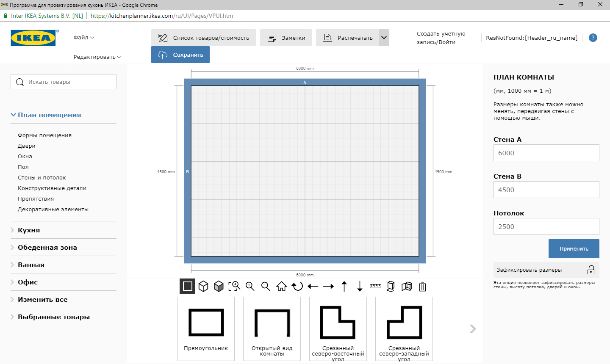Open the Список товаров/стоимость list
The image size is (610, 364).
click(x=203, y=38)
